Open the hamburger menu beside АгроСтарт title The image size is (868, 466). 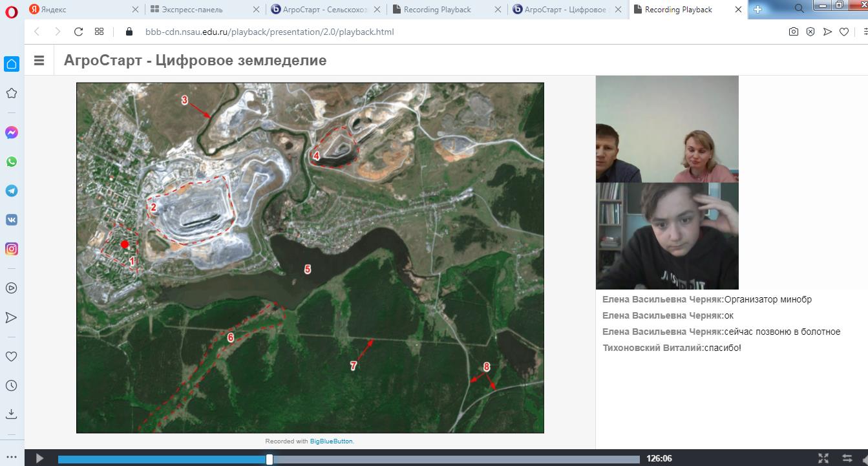(x=39, y=61)
